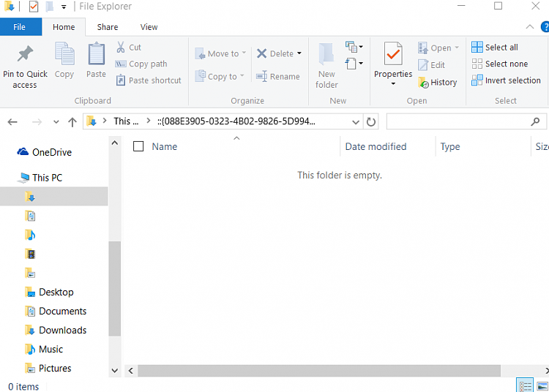Switch to the View tab

click(x=149, y=27)
